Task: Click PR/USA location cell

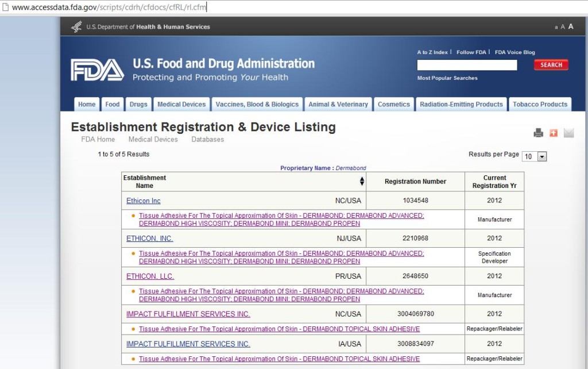Action: coord(348,276)
